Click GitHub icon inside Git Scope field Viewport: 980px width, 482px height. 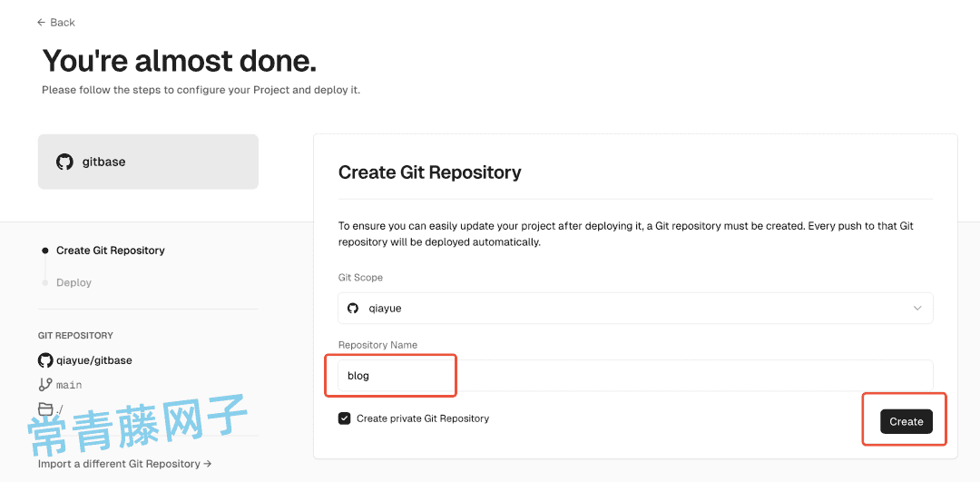point(353,309)
